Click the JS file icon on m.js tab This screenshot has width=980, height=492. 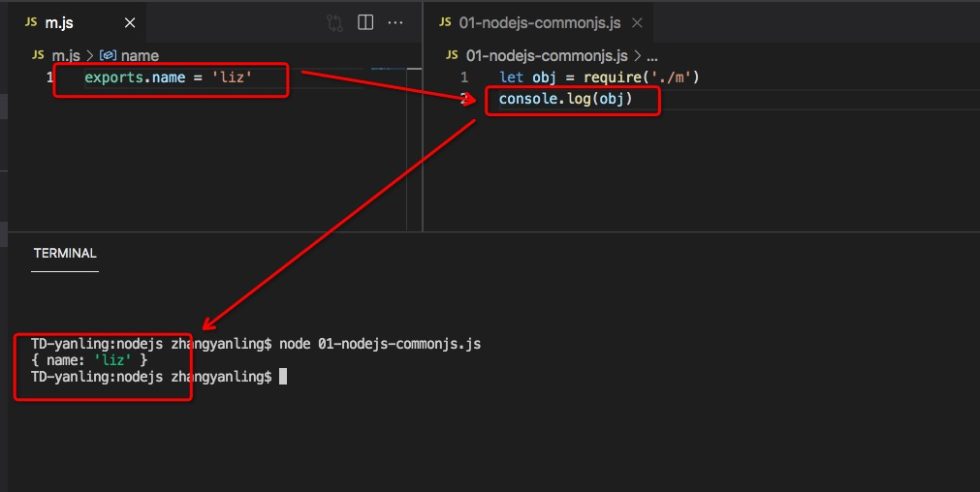pos(31,22)
